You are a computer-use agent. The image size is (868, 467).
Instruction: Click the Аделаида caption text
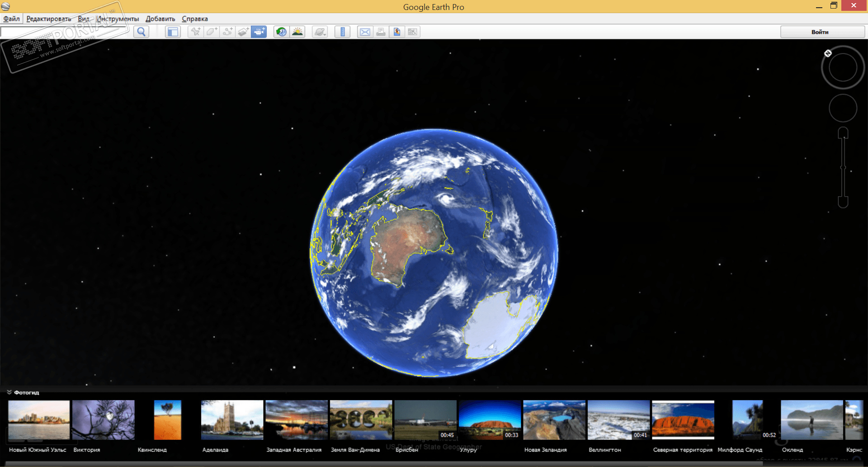pyautogui.click(x=216, y=450)
